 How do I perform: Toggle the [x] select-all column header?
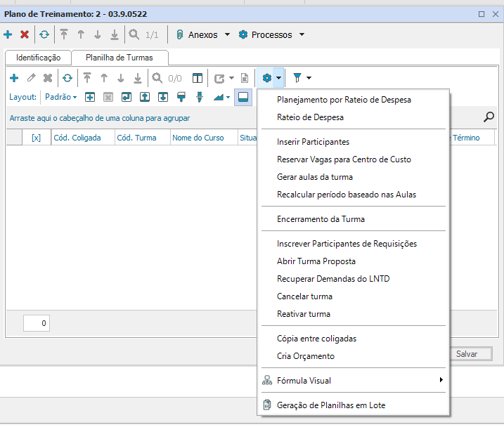click(x=36, y=138)
